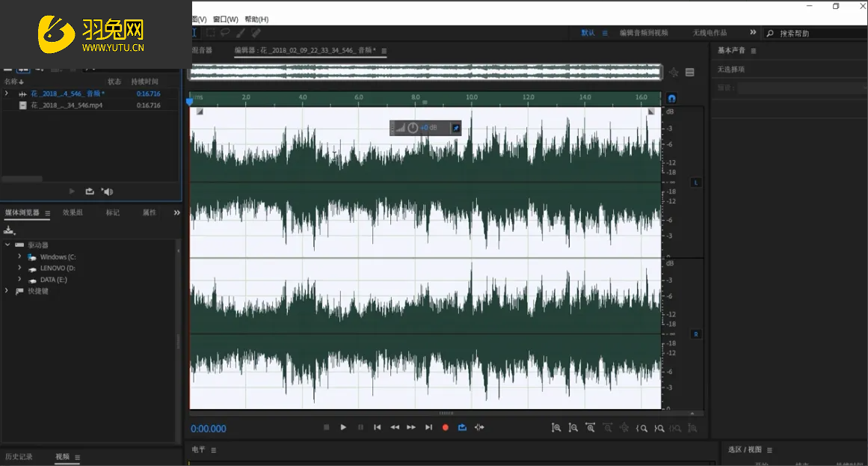868x466 pixels.
Task: Pin the volume HUD overlay
Action: pos(455,128)
